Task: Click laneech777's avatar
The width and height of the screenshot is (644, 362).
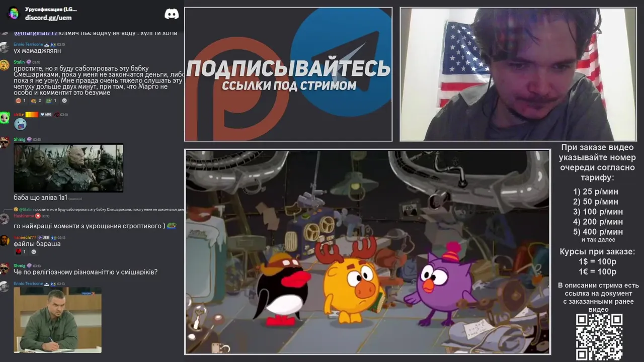Action: coord(5,240)
